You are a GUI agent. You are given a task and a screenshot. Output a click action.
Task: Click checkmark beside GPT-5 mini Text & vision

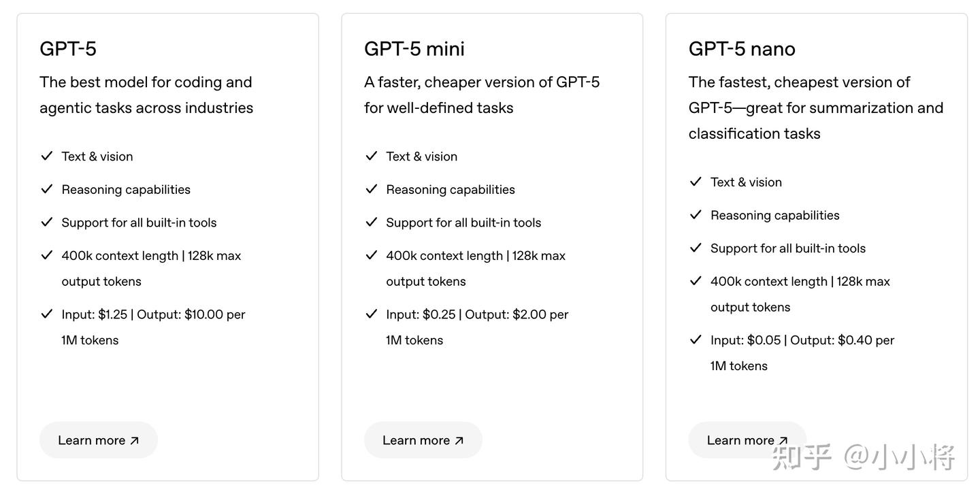(x=372, y=156)
